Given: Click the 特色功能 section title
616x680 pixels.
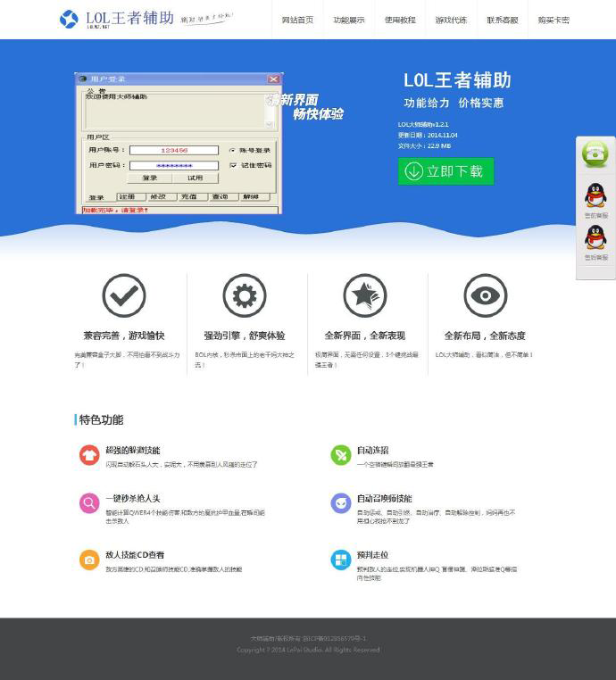Looking at the screenshot, I should [101, 419].
